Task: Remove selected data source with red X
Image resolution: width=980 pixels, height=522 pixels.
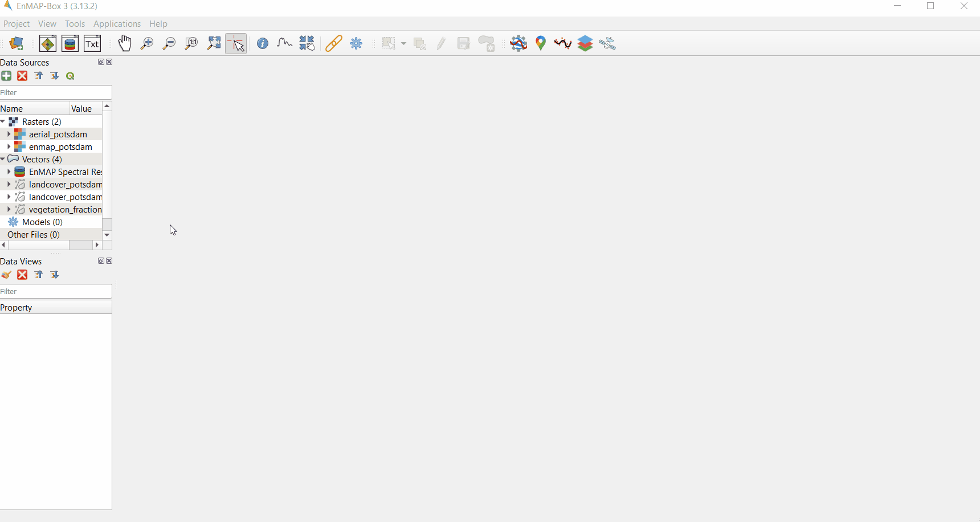Action: (22, 76)
